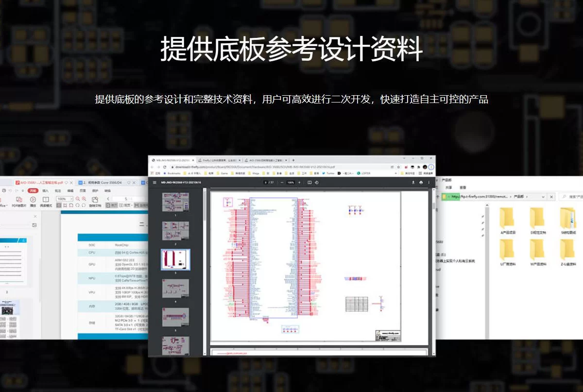Viewport: 583px width, 392px height.
Task: Rotate the PDF with the rotate icon
Action: click(317, 182)
